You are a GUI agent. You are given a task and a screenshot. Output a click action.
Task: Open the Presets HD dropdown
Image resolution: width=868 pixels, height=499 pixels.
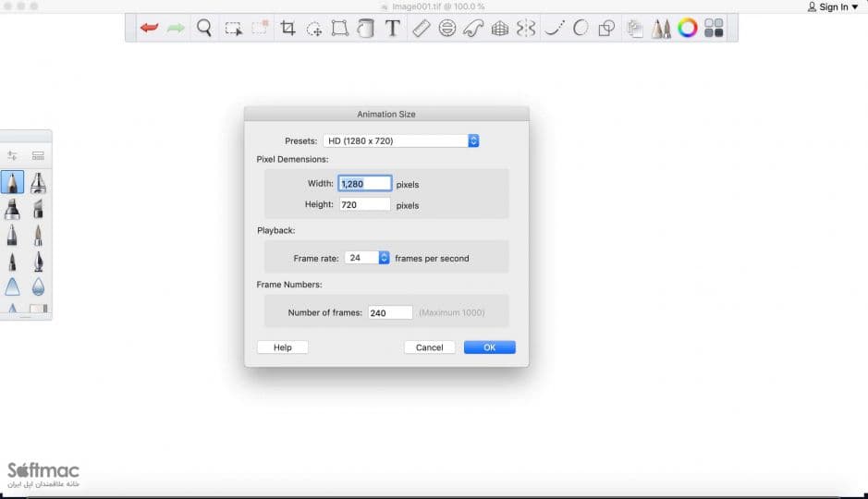[x=401, y=141]
